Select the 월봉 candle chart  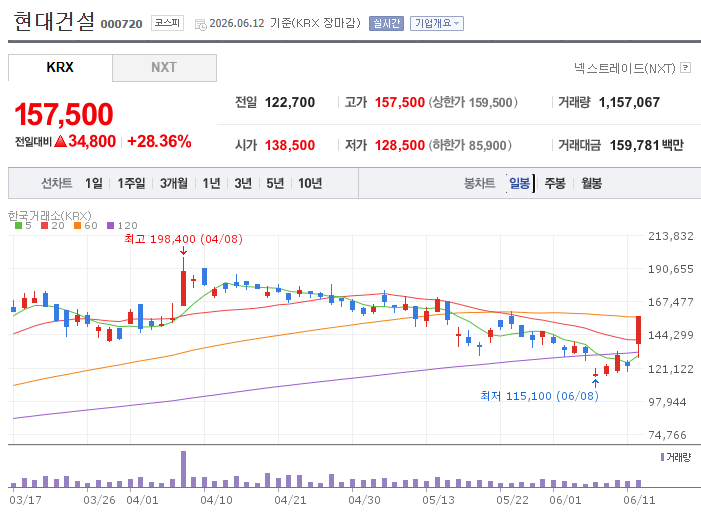[x=591, y=183]
